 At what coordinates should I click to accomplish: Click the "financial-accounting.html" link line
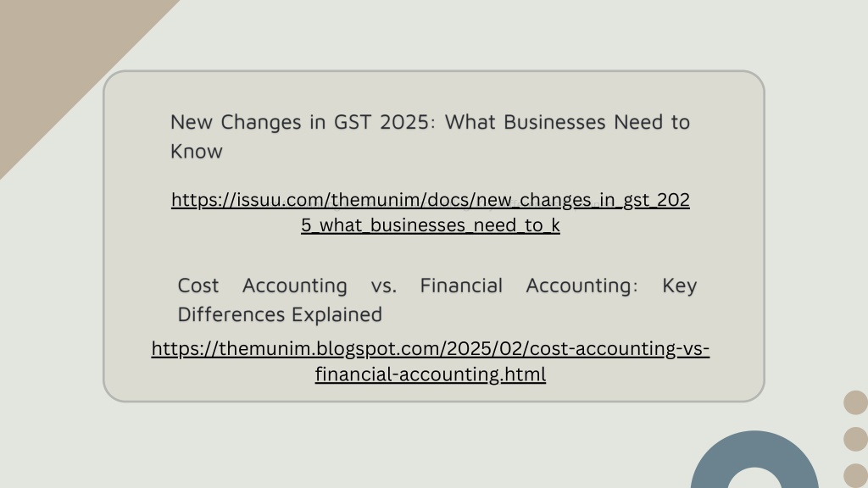click(430, 374)
